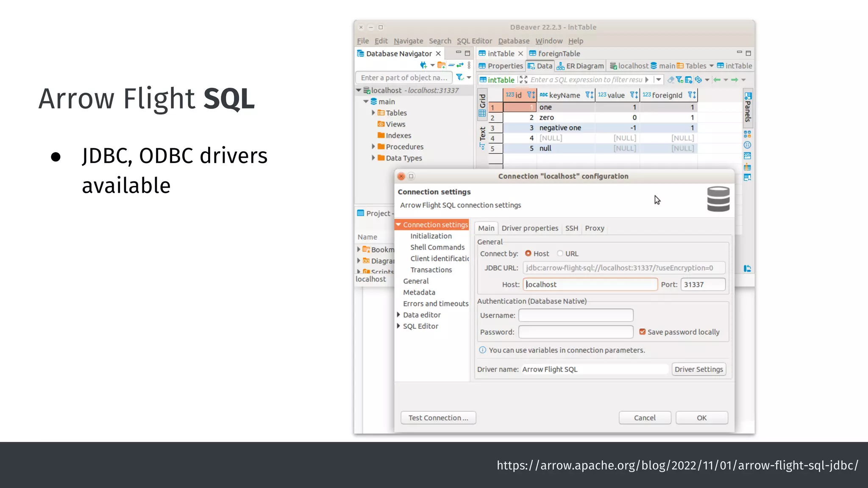Toggle Save password locally checkbox
This screenshot has height=488, width=868.
(643, 332)
